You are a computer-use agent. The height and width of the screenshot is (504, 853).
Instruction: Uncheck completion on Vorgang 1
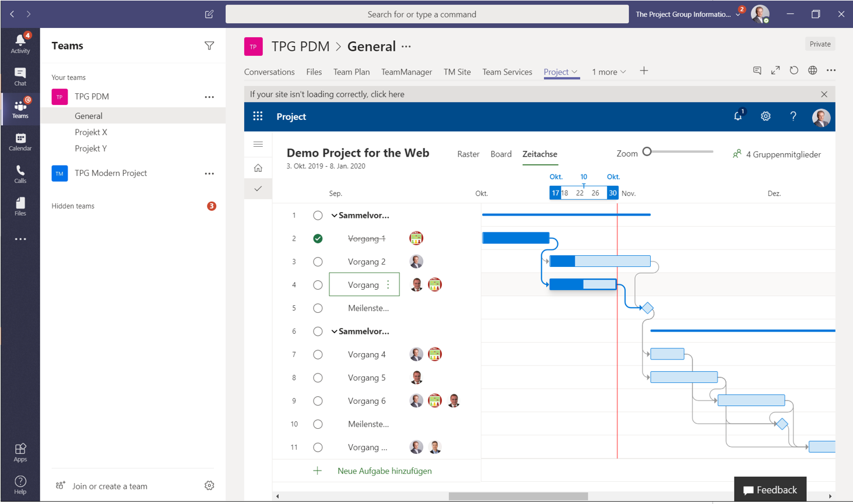coord(318,238)
